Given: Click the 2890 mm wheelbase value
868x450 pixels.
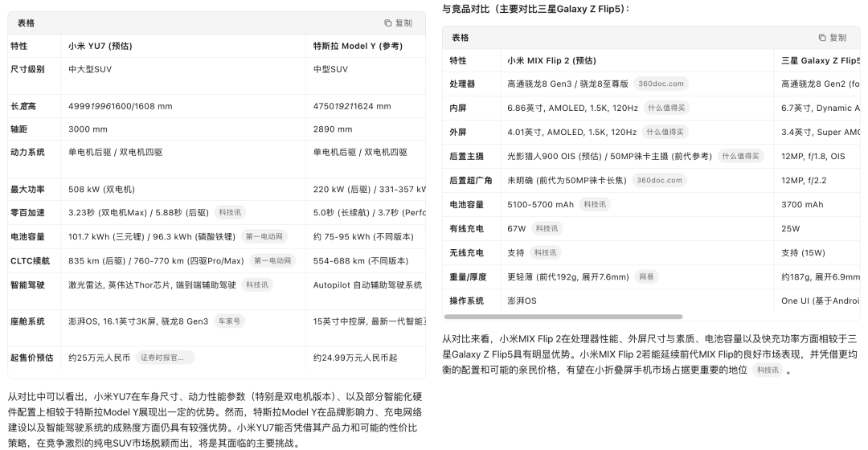Looking at the screenshot, I should (333, 129).
